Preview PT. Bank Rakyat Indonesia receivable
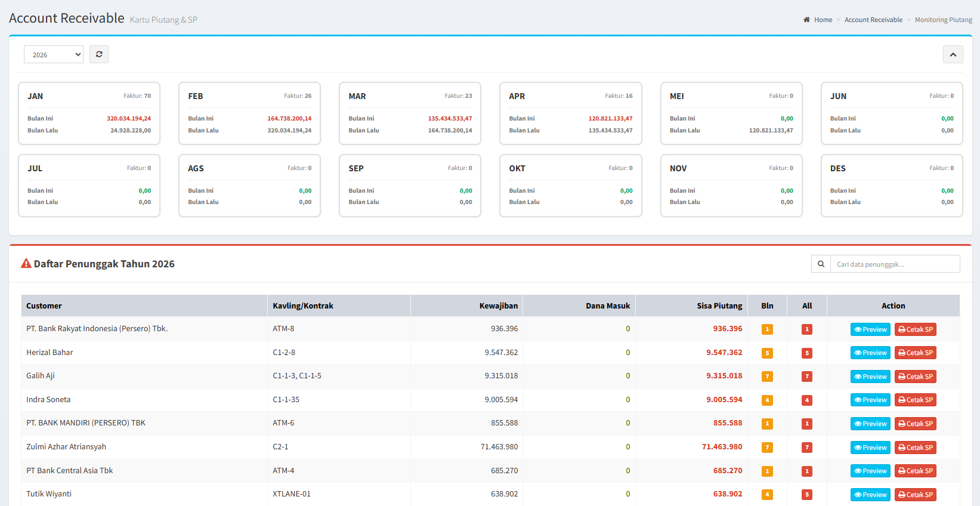Viewport: 980px width, 506px height. (x=870, y=329)
